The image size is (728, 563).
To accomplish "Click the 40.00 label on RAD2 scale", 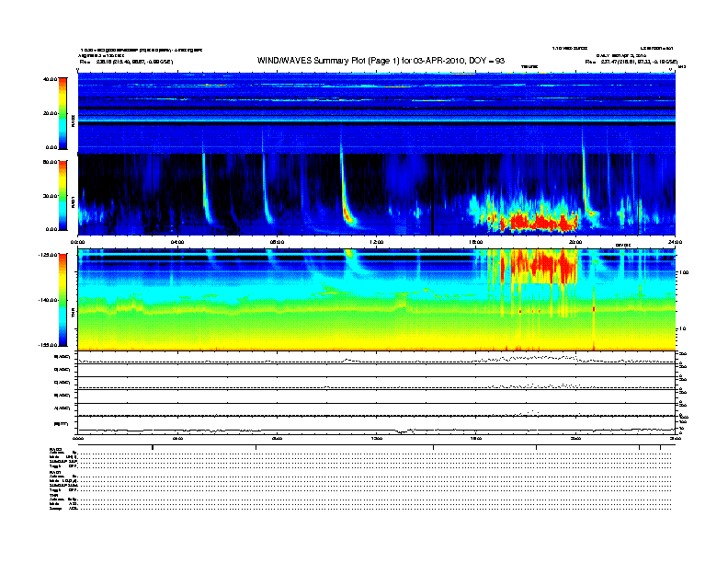I will click(x=51, y=79).
